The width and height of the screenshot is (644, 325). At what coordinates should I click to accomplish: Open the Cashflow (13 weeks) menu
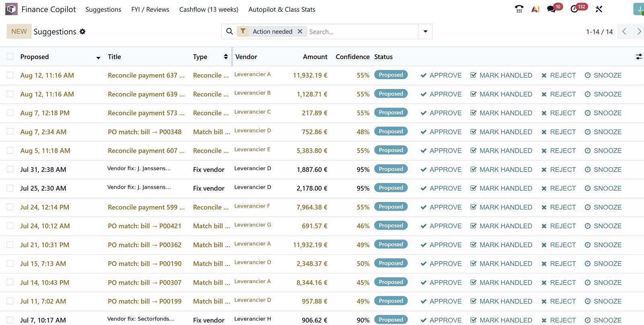209,9
